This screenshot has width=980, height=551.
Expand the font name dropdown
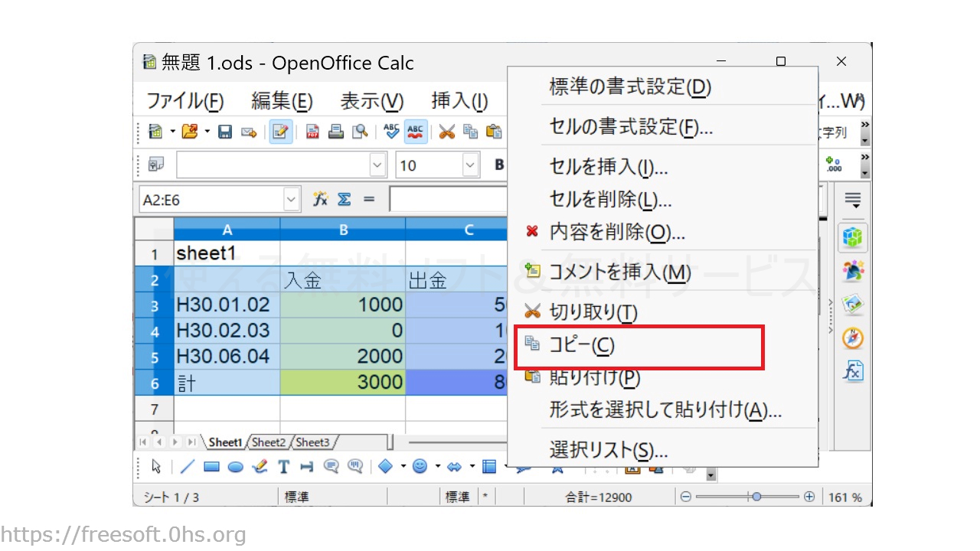coord(377,165)
